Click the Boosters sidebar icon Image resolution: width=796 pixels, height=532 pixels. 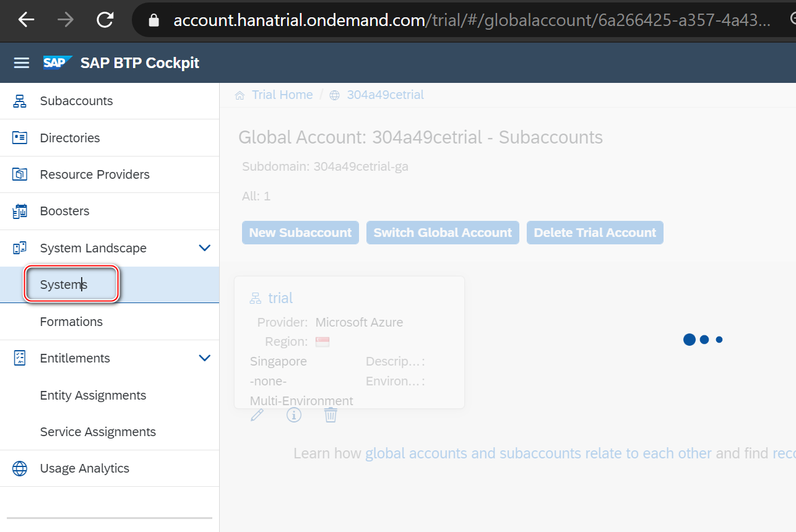pos(20,211)
